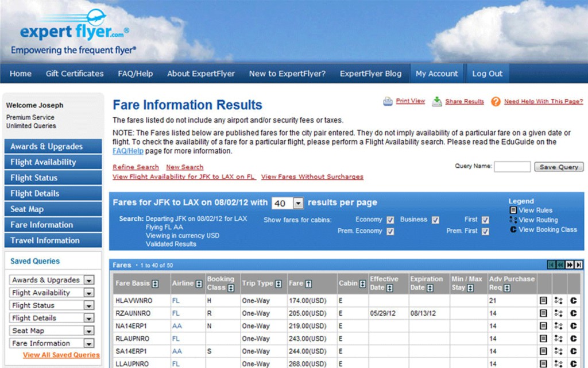Image resolution: width=588 pixels, height=368 pixels.
Task: Focus the Query Name text field
Action: pyautogui.click(x=512, y=167)
